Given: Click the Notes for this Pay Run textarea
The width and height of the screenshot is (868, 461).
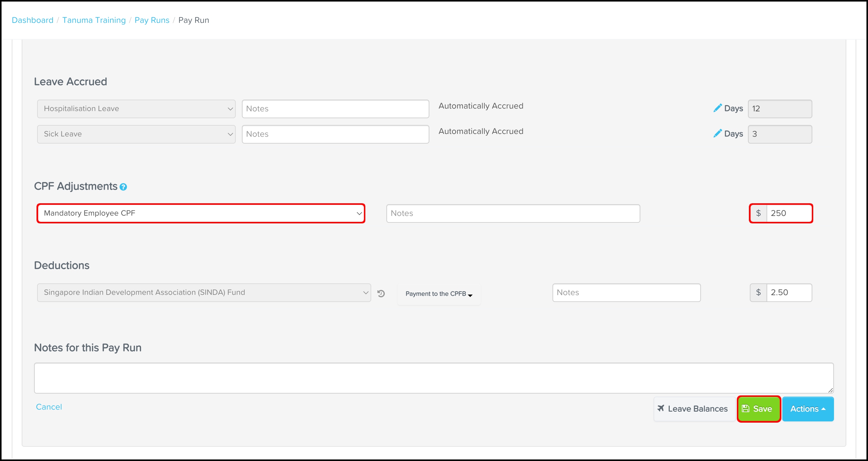Looking at the screenshot, I should (434, 378).
